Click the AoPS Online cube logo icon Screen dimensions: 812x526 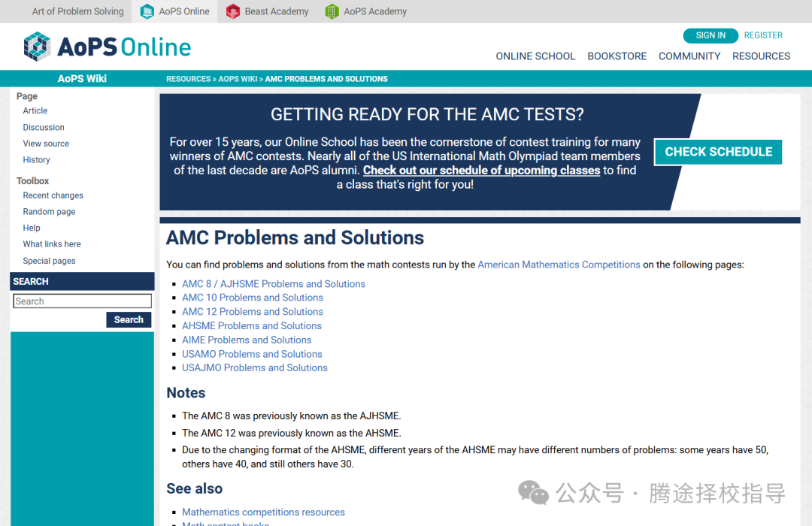(38, 47)
